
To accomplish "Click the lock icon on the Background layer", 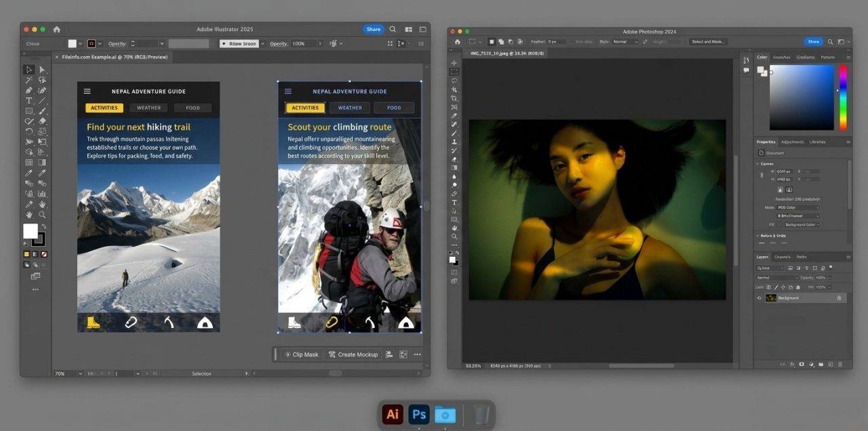I will pyautogui.click(x=839, y=298).
